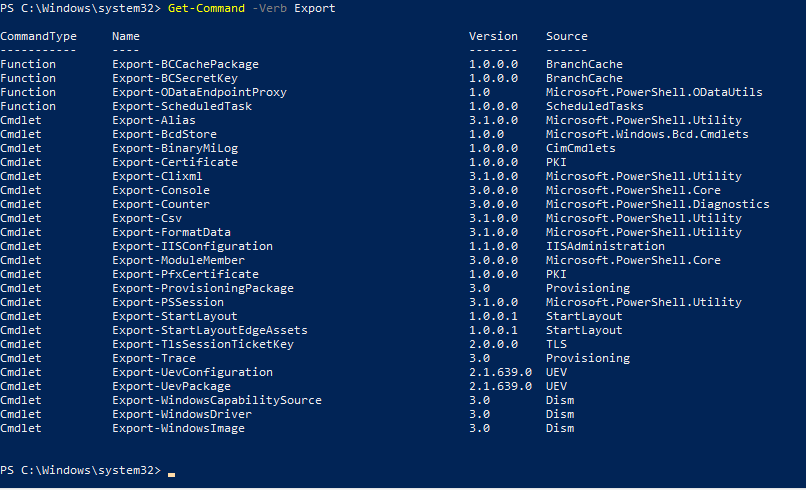Click Export-Alias command name

(x=154, y=120)
